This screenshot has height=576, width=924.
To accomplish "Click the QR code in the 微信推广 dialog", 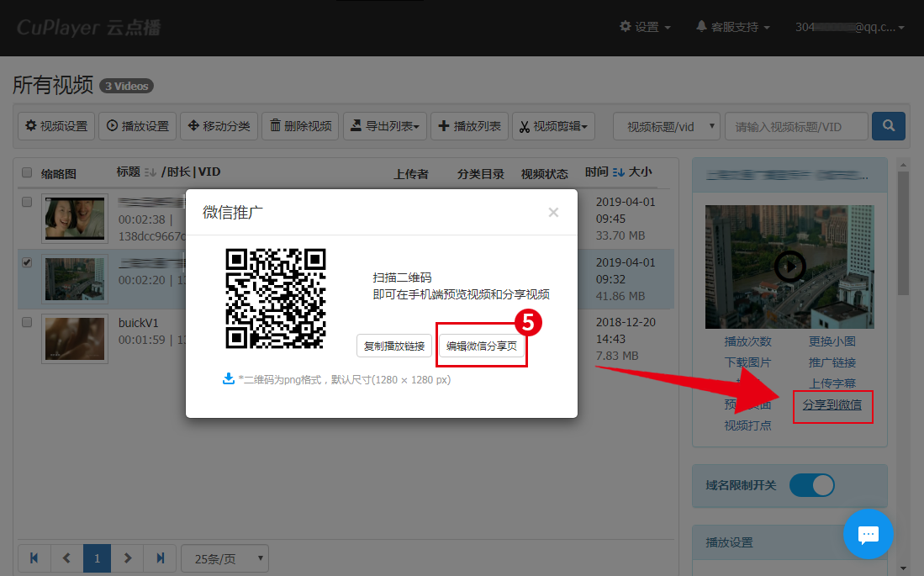I will (276, 299).
